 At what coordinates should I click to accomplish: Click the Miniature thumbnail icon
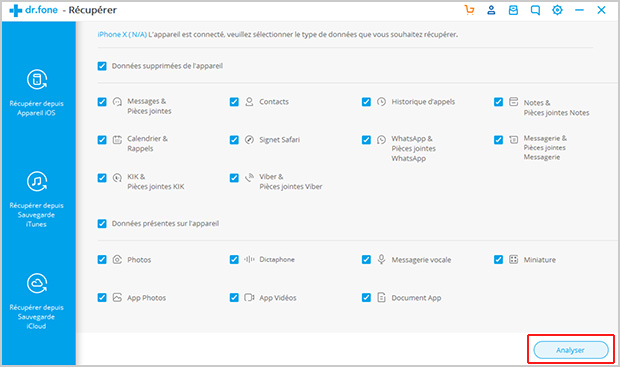coord(513,259)
